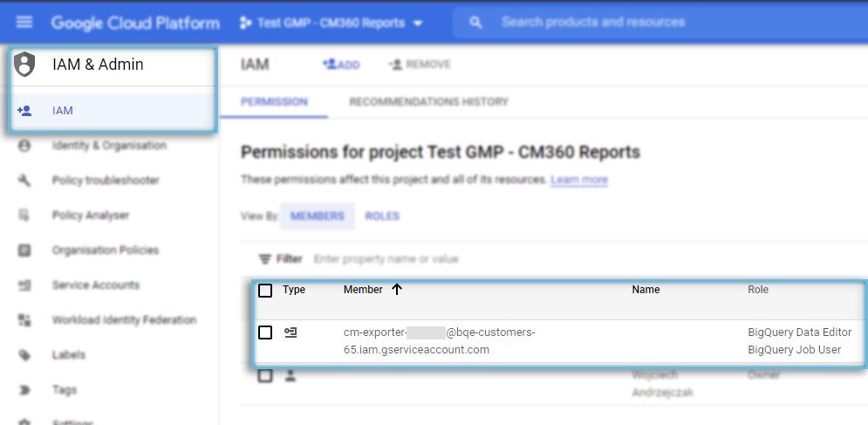Click the search magnifier icon
The height and width of the screenshot is (425, 868).
pyautogui.click(x=475, y=22)
